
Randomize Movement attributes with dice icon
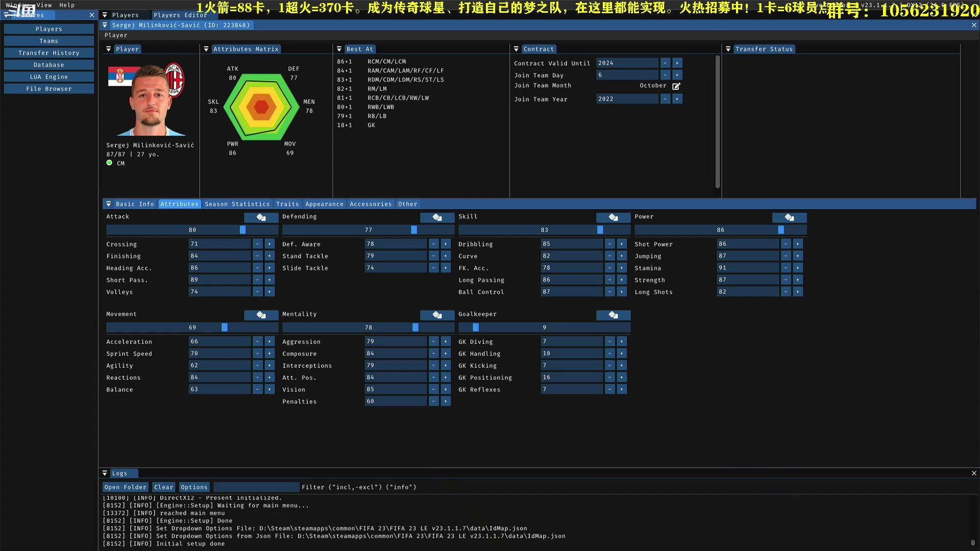261,315
